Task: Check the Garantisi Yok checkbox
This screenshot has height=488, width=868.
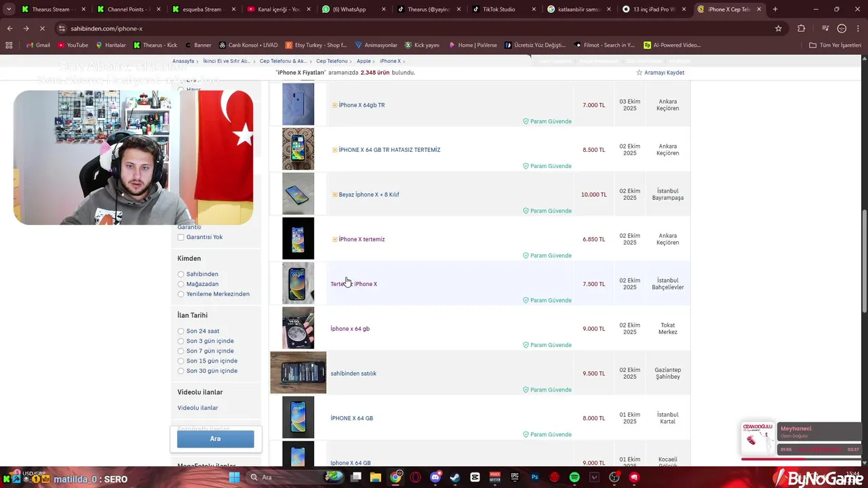Action: [x=181, y=237]
